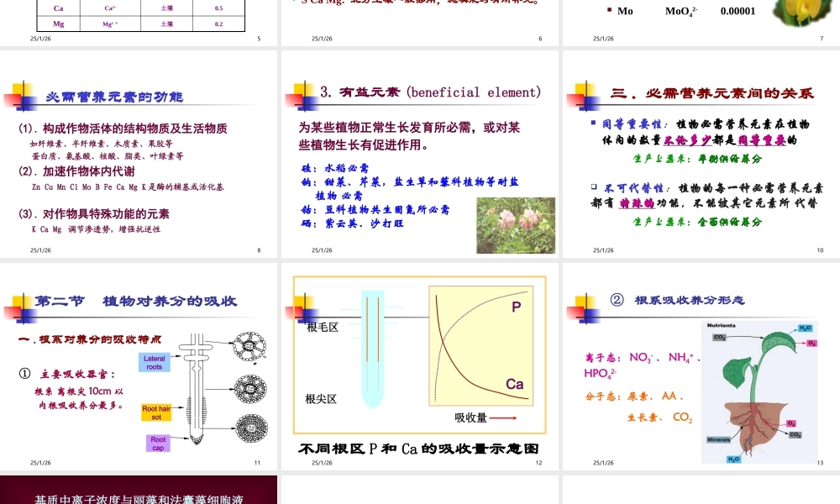This screenshot has width=840, height=504.
Task: Select the Root cap label box
Action: point(159,442)
